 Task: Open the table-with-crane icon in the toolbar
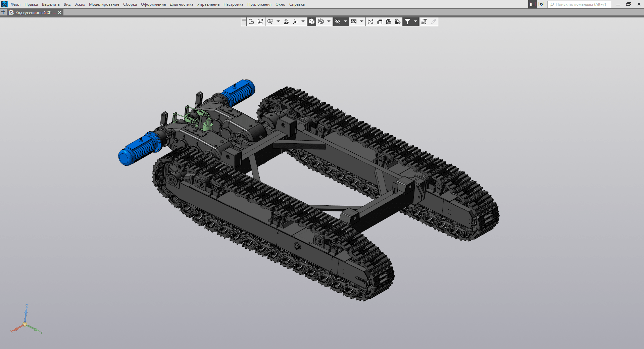(424, 21)
